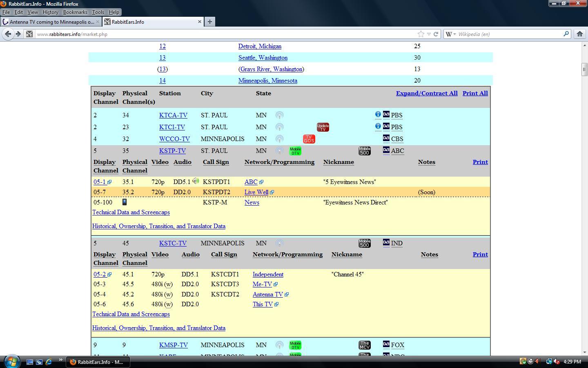
Task: Click the DVB icon next to CBS
Action: click(386, 138)
